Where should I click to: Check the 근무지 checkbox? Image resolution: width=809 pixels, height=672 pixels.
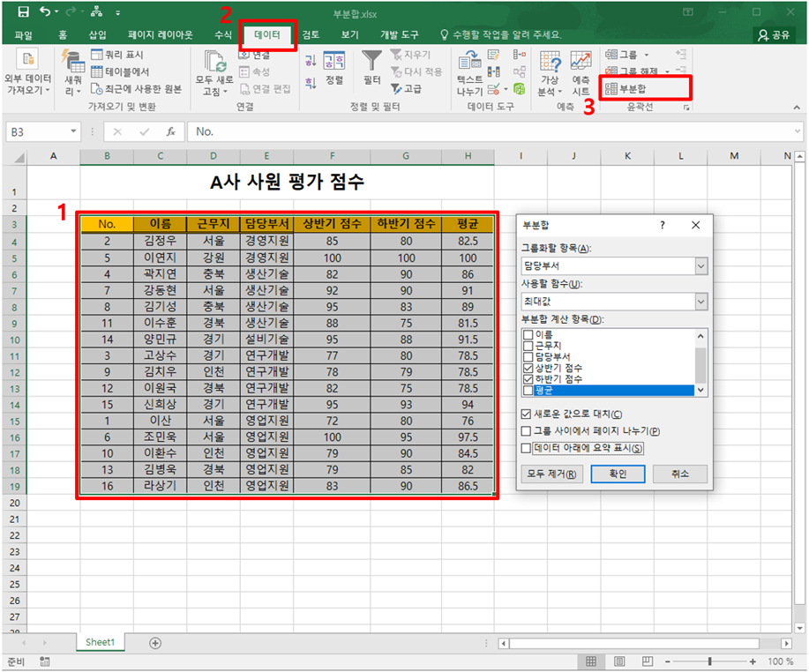coord(528,346)
